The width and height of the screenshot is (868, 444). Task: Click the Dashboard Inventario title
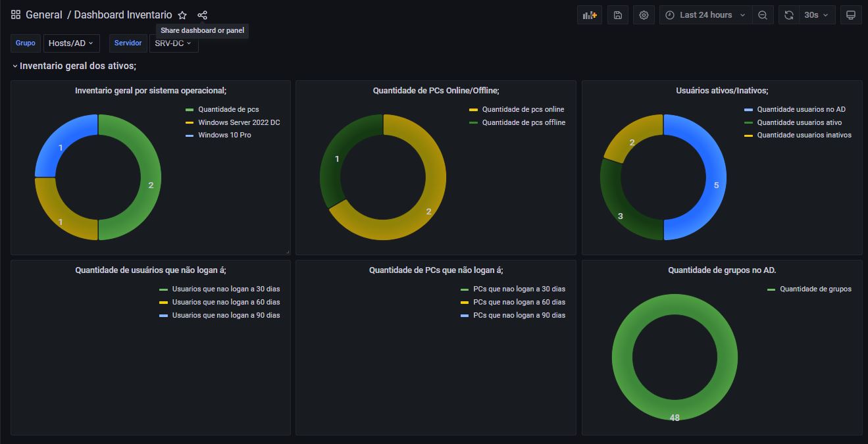coord(123,14)
